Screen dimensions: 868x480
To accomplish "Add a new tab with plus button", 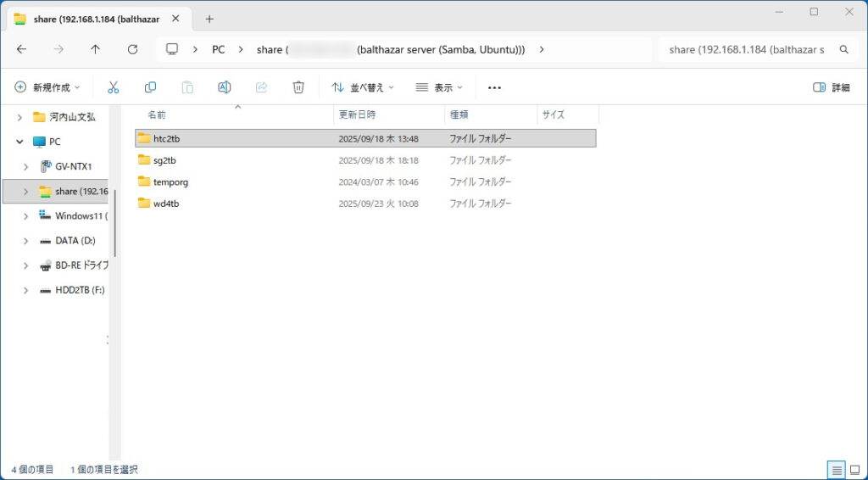I will pyautogui.click(x=209, y=19).
